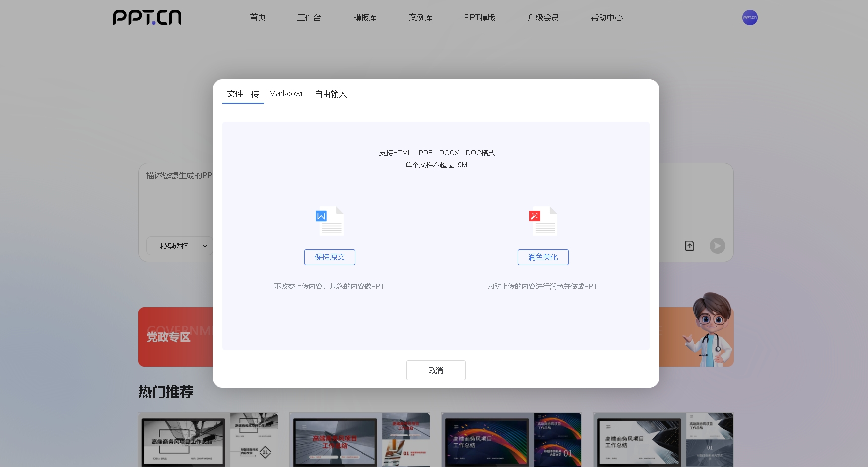Click the 党政专区 red banner
This screenshot has height=467, width=868.
(175, 337)
